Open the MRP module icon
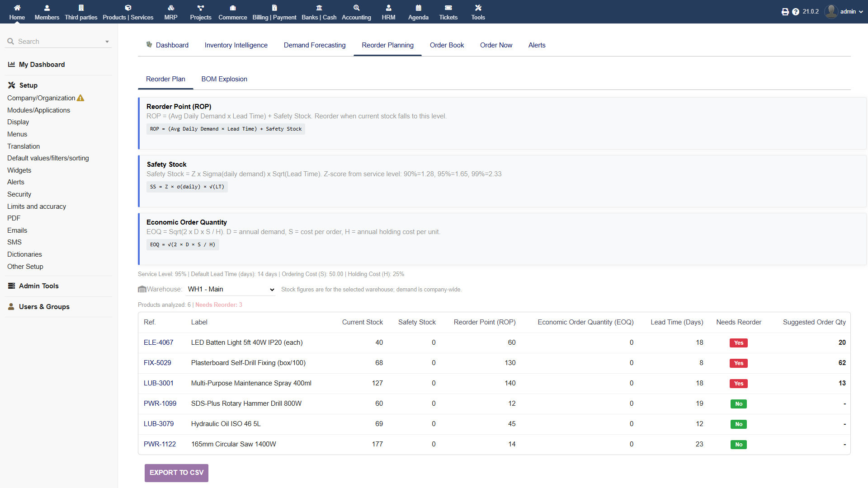Viewport: 868px width, 488px height. click(x=171, y=8)
